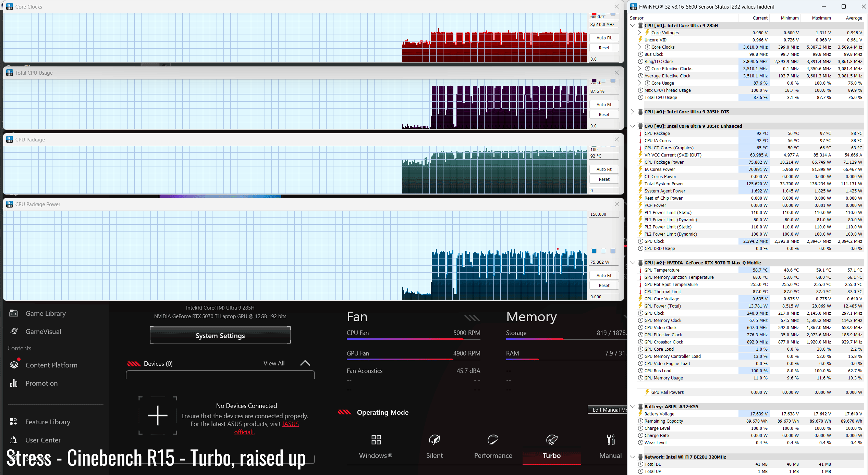Select the Performance operating mode icon
The image size is (868, 475).
pyautogui.click(x=493, y=439)
